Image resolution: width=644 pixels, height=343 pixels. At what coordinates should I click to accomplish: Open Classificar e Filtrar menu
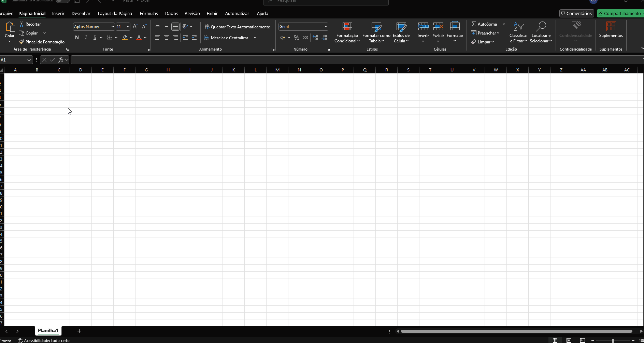click(518, 32)
